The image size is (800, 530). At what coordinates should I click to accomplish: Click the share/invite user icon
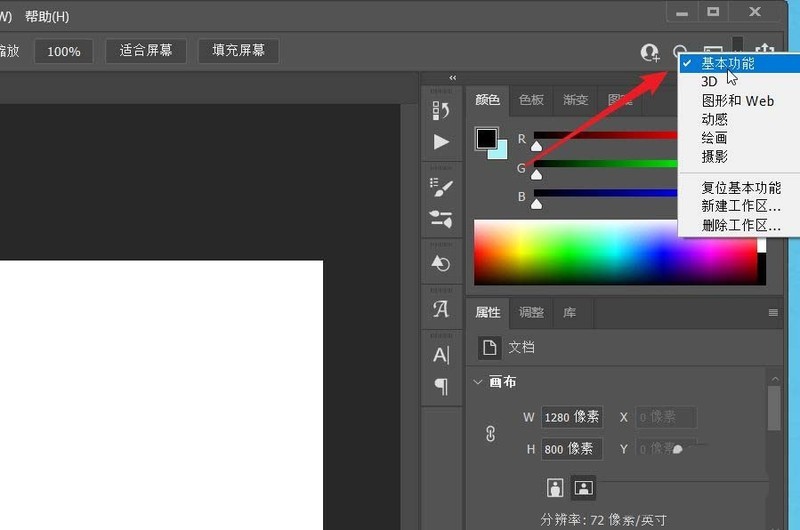[x=650, y=52]
